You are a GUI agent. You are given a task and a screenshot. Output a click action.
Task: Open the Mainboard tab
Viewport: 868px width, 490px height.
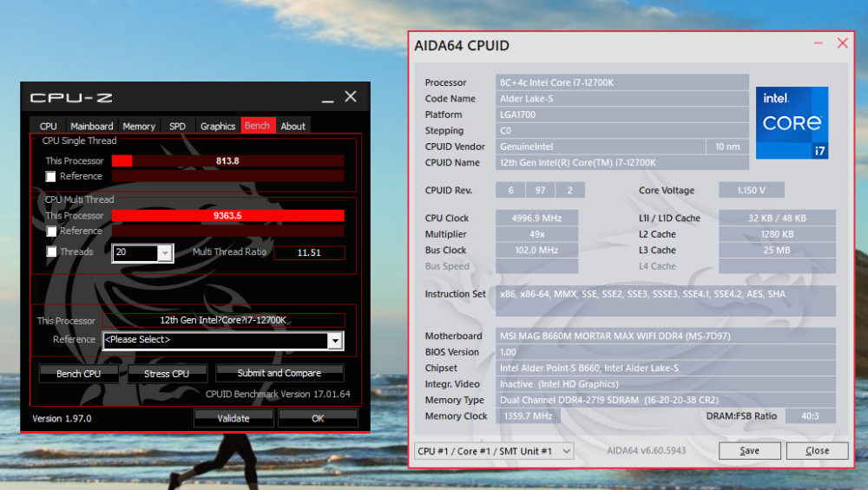pyautogui.click(x=91, y=126)
